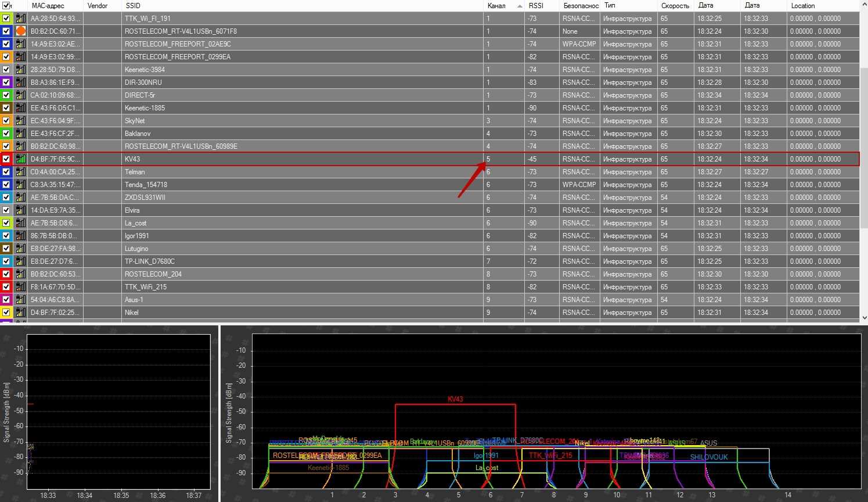Screen dimensions: 868x502
Task: Click the signal icon for ROSTELECOM_RT-V4L1USBn_60989E
Action: click(x=20, y=146)
